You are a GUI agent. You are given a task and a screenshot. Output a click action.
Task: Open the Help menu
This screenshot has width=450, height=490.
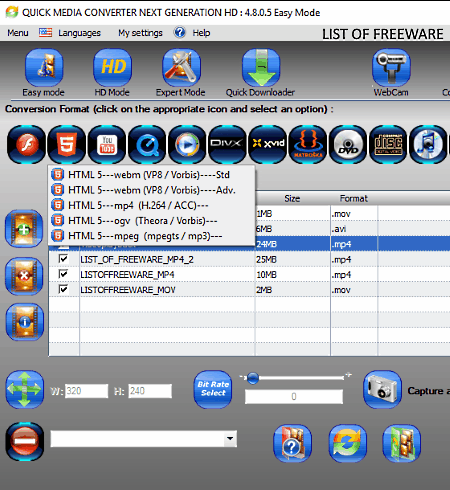(x=201, y=33)
